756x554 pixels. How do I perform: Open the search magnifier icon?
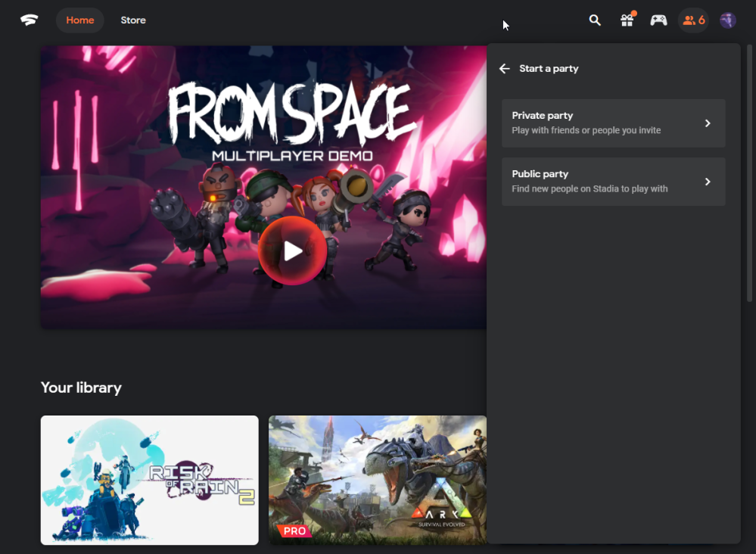tap(595, 20)
